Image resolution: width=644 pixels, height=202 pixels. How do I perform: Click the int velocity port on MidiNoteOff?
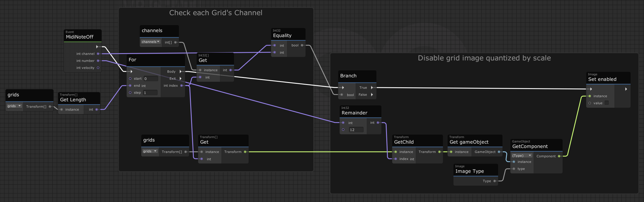coord(98,68)
